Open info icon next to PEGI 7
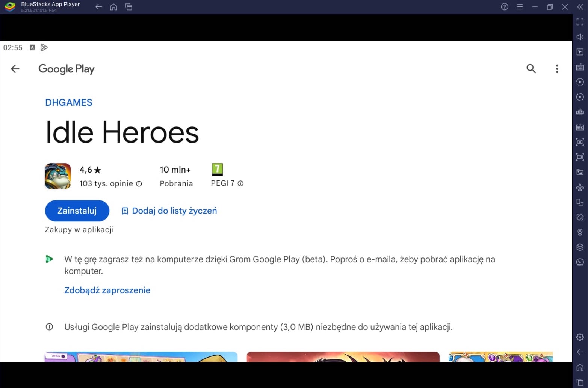 click(240, 183)
